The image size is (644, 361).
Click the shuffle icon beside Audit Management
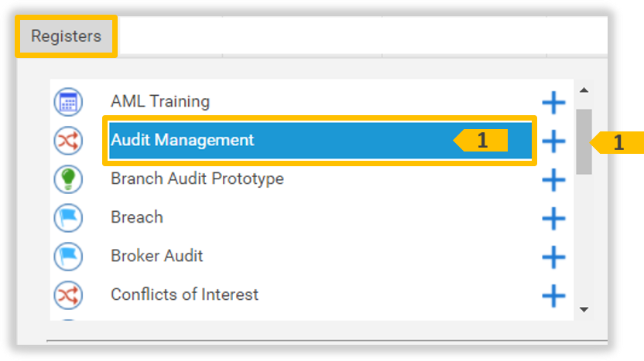(x=67, y=141)
